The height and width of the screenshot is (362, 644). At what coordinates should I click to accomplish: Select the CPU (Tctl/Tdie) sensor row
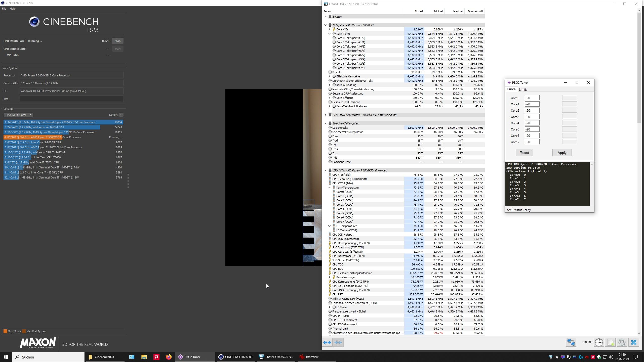(404, 175)
